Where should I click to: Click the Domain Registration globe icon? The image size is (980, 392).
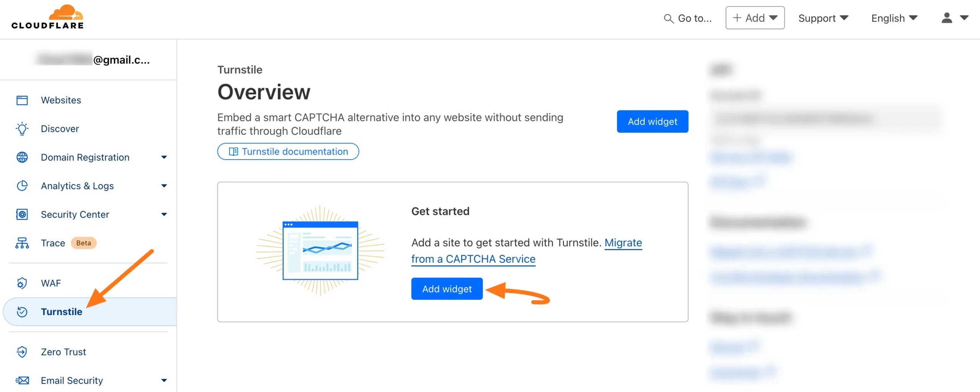click(x=22, y=157)
